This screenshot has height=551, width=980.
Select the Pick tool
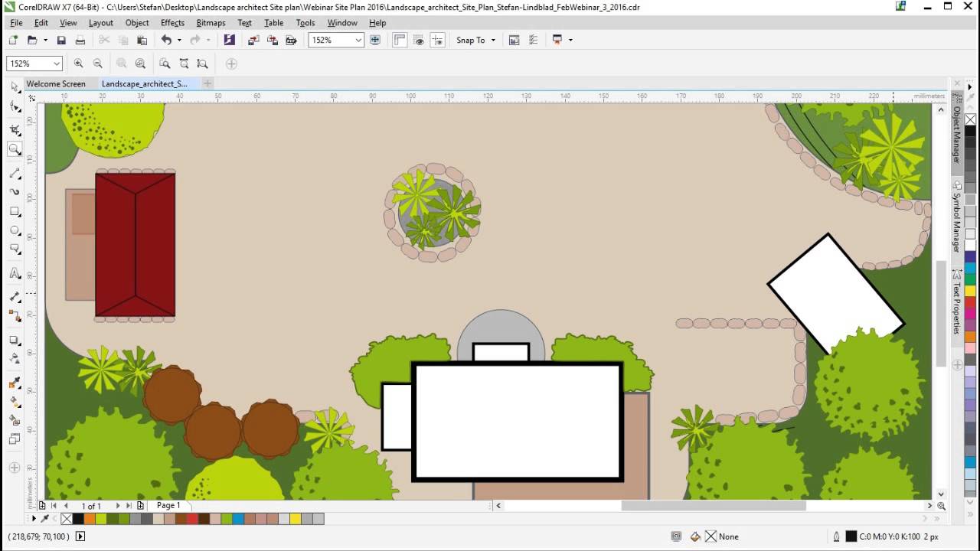(x=15, y=87)
